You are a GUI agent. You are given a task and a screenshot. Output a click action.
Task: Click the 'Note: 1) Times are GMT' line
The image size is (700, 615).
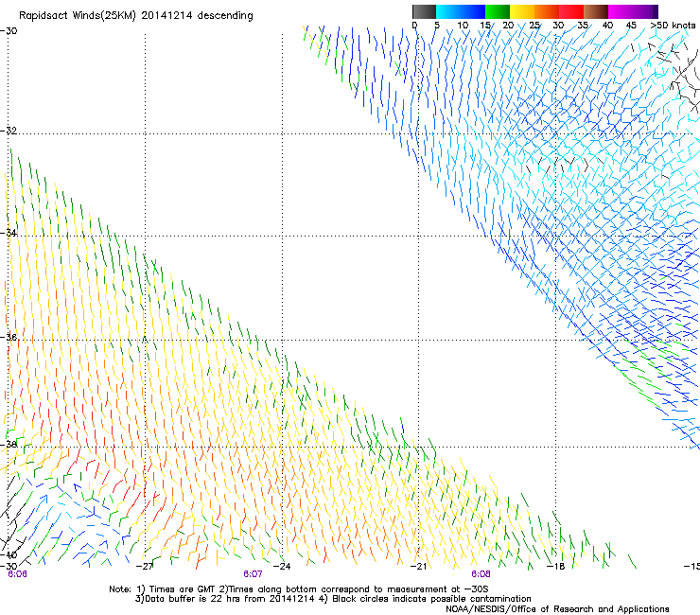(299, 589)
